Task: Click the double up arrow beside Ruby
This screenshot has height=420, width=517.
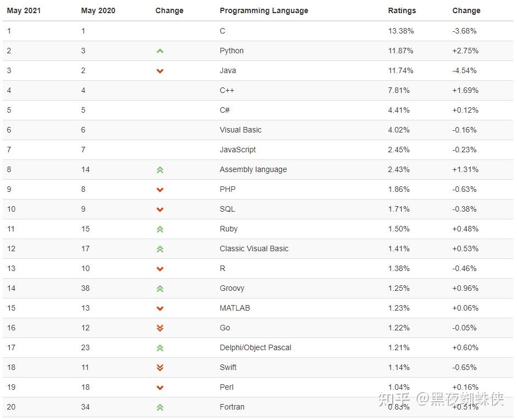Action: pos(160,229)
